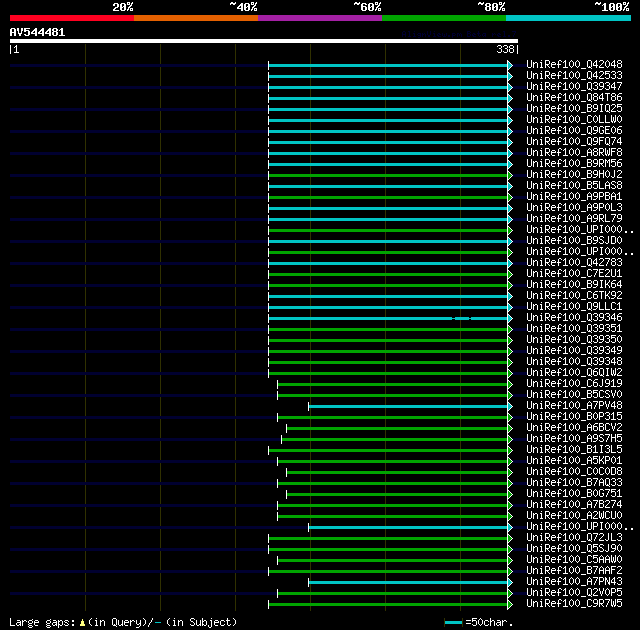Click the cyan ~100% legend segment

pyautogui.click(x=567, y=18)
